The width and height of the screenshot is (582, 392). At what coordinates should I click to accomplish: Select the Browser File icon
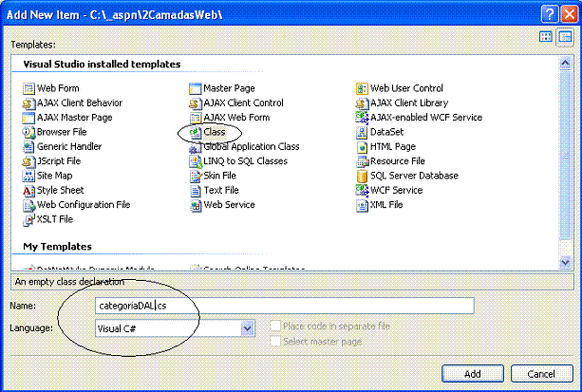pos(28,132)
